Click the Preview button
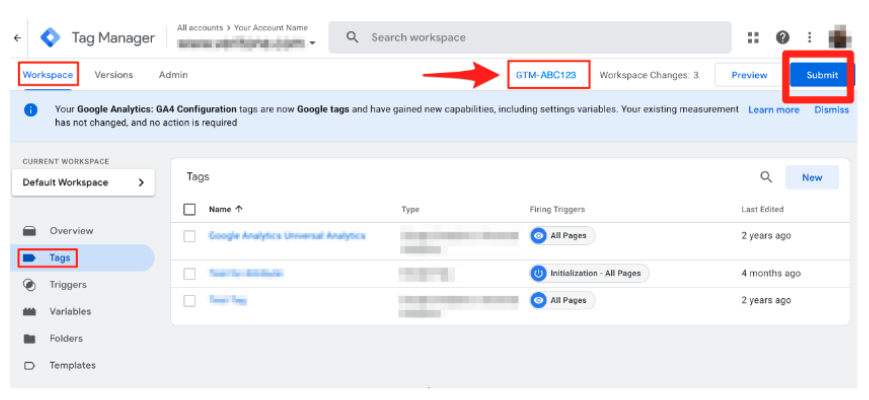Image resolution: width=869 pixels, height=400 pixels. click(x=748, y=75)
